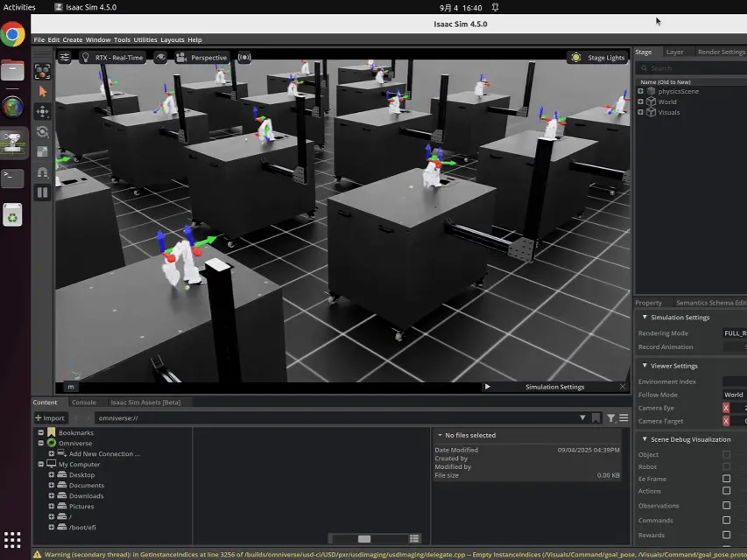Switch to the Layer tab in the right panel

675,52
